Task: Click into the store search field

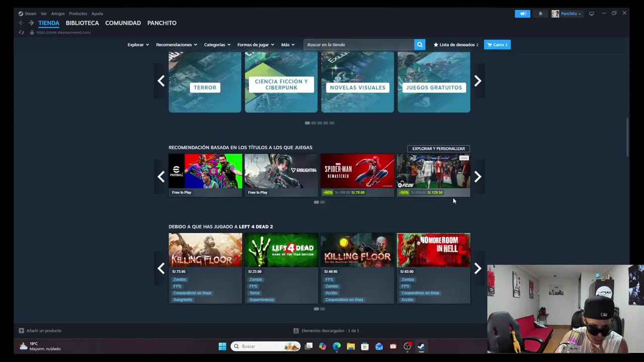Action: [359, 45]
